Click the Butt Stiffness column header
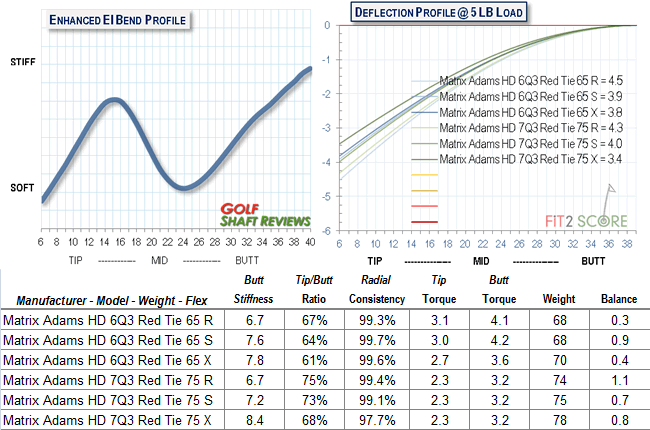The image size is (650, 430). (x=254, y=289)
